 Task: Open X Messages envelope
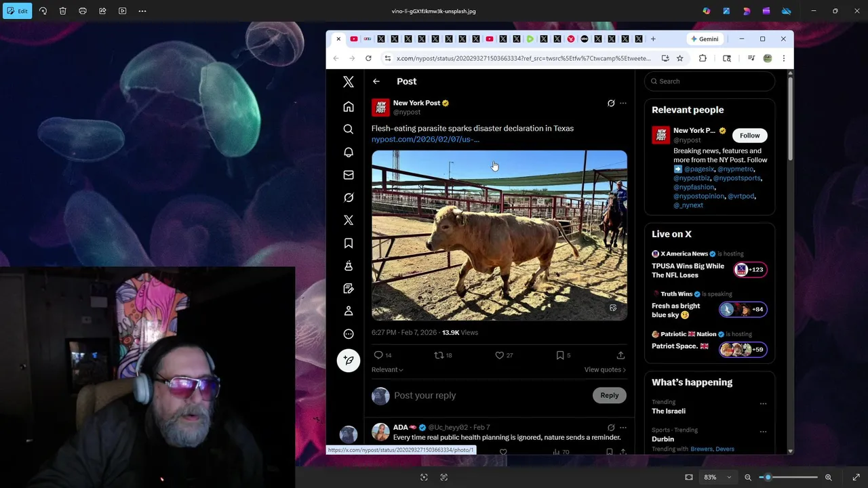tap(349, 175)
